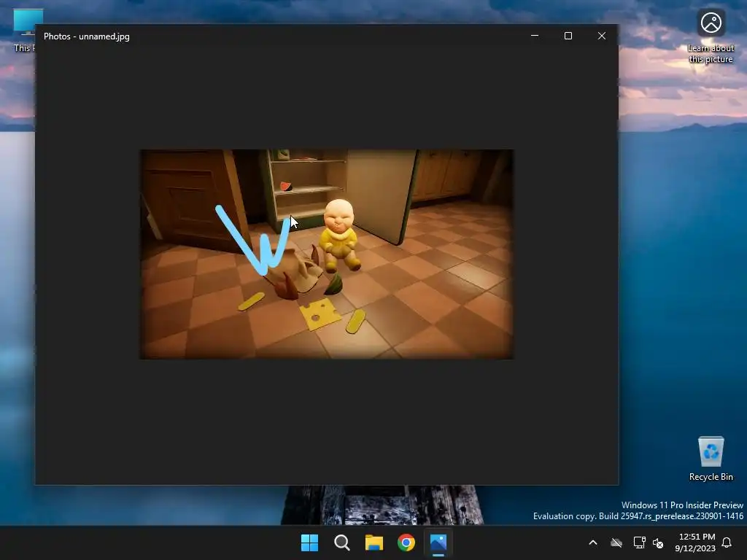Viewport: 747px width, 560px height.
Task: Click the 'Photos - unnamed.jpg' title text
Action: pyautogui.click(x=87, y=36)
